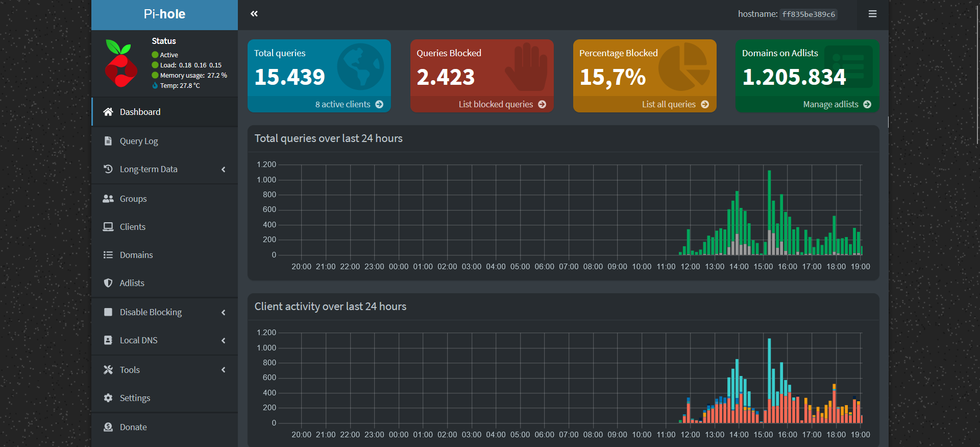Click arrow icon next to List all queries
980x447 pixels.
[x=705, y=104]
